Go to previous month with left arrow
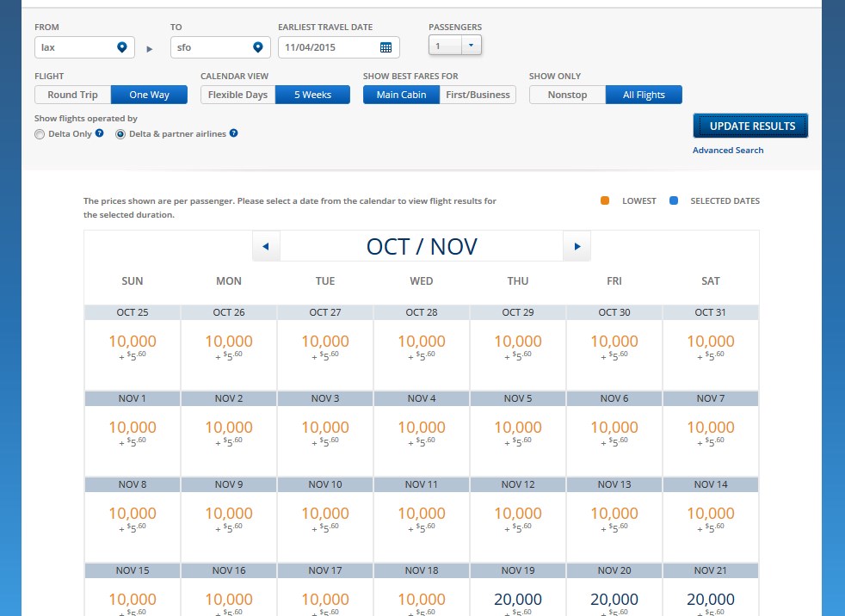The width and height of the screenshot is (845, 616). pos(266,247)
